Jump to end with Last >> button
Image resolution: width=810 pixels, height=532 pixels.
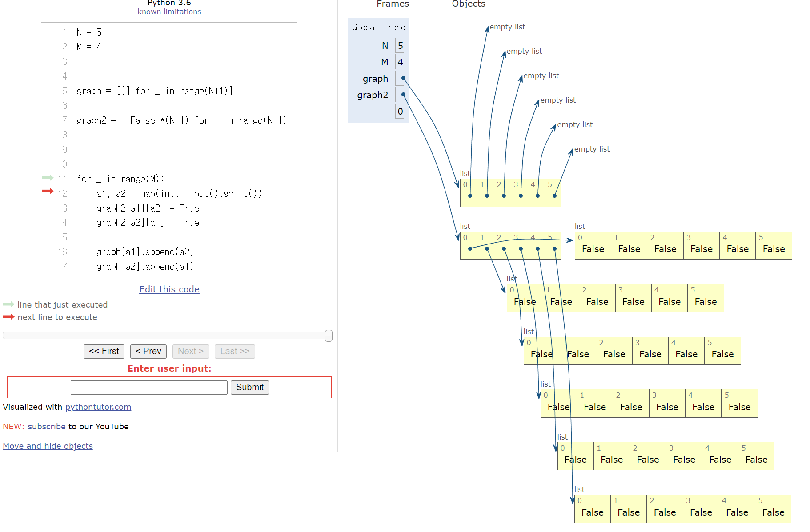235,351
